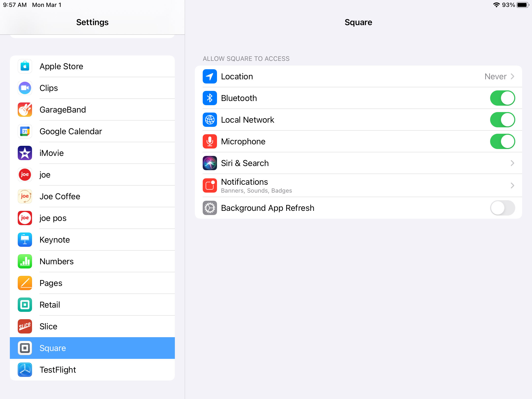Tap the Notifications badge icon
This screenshot has width=532, height=399.
pos(210,185)
